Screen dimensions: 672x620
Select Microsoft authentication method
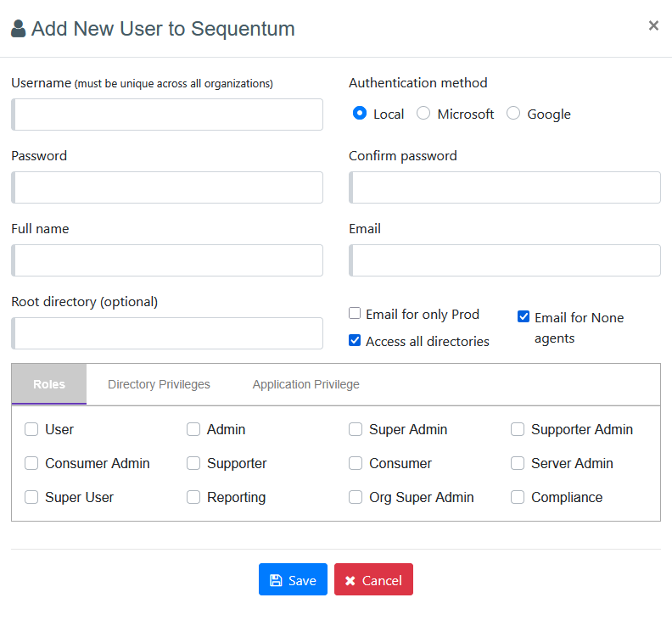[x=423, y=114]
